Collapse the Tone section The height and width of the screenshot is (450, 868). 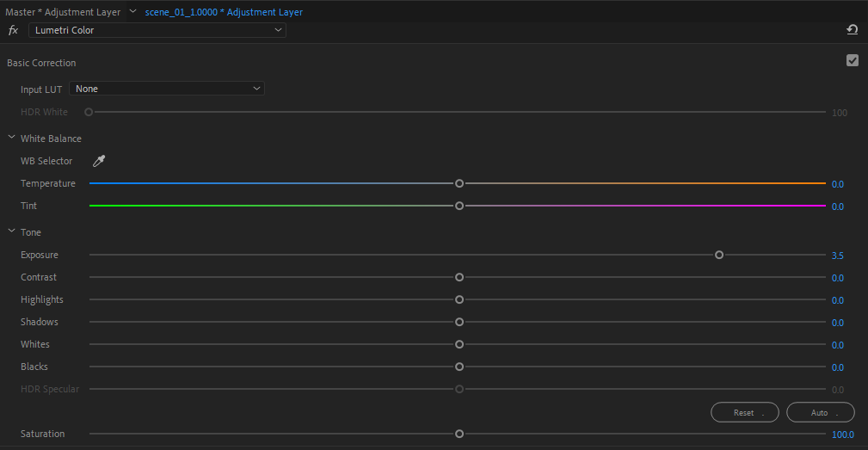(12, 231)
